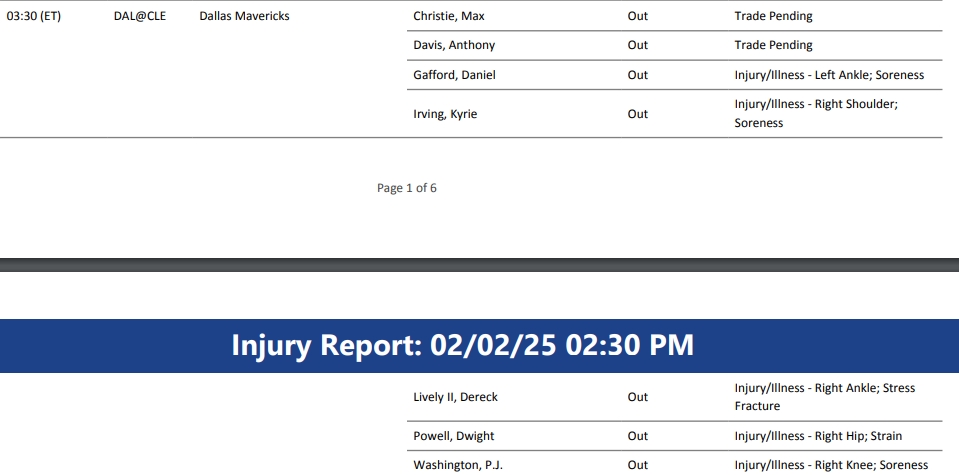Click the Page 1 of 6 footer

(407, 188)
